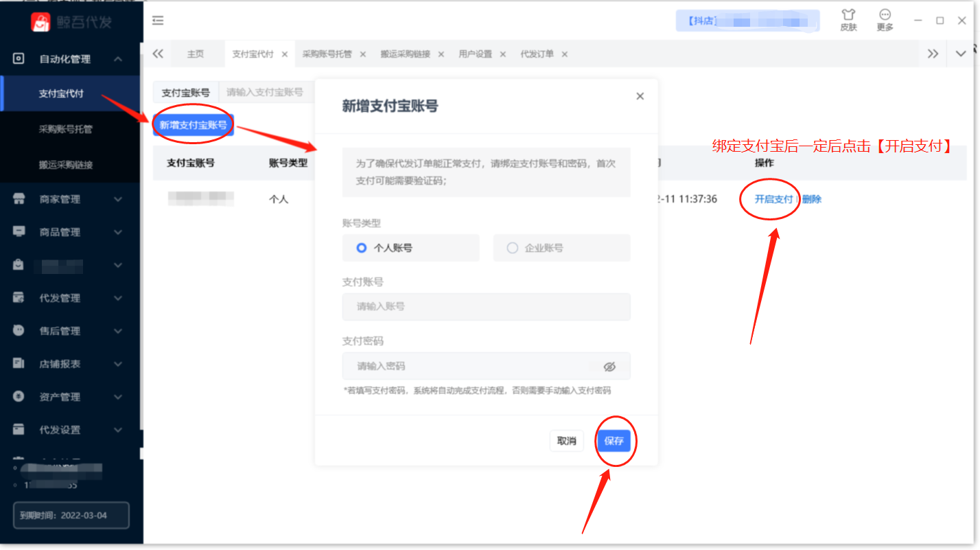
Task: Focus the 支付密码 input field
Action: 486,366
